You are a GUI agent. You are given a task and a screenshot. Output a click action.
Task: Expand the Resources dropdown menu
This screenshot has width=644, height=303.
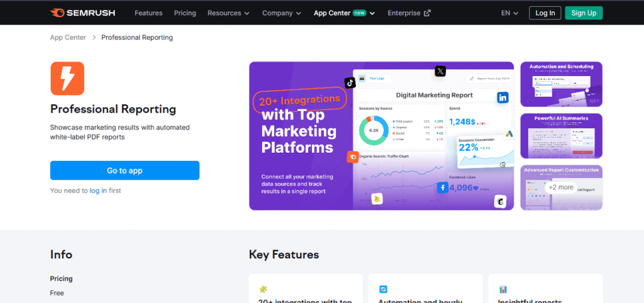228,13
